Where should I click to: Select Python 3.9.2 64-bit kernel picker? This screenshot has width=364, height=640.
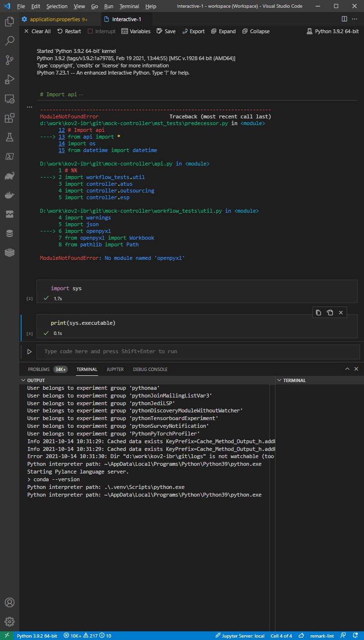click(333, 31)
